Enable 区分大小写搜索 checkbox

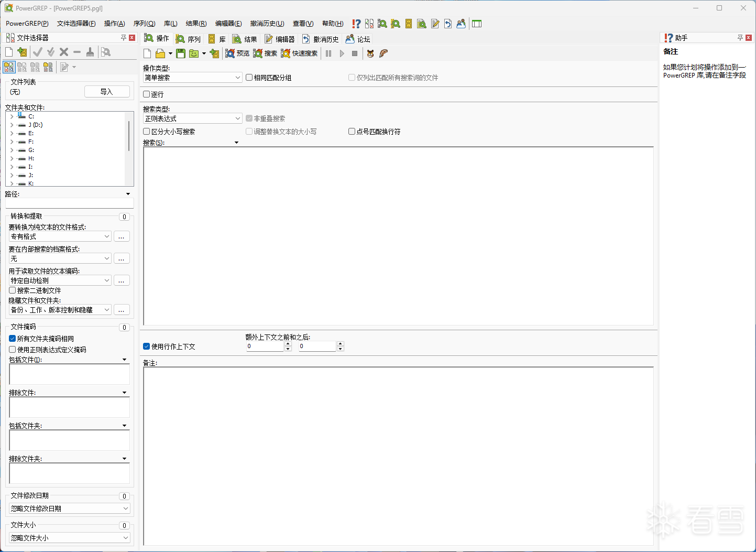point(147,132)
